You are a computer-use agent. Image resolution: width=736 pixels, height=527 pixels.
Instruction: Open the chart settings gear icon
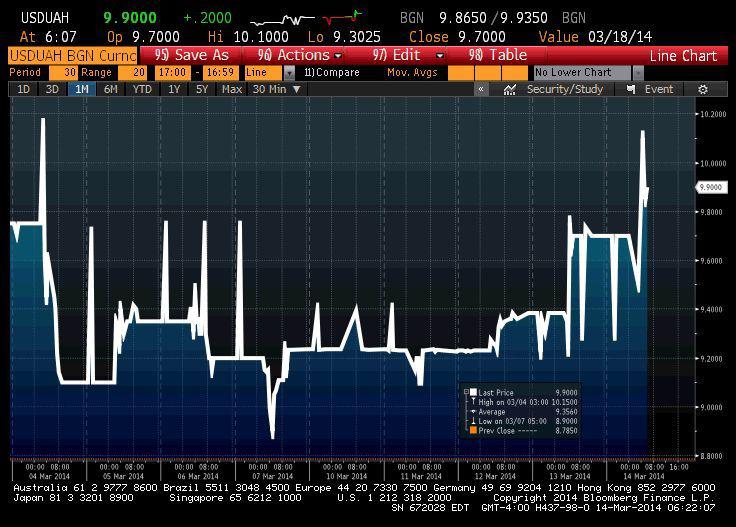[x=703, y=89]
